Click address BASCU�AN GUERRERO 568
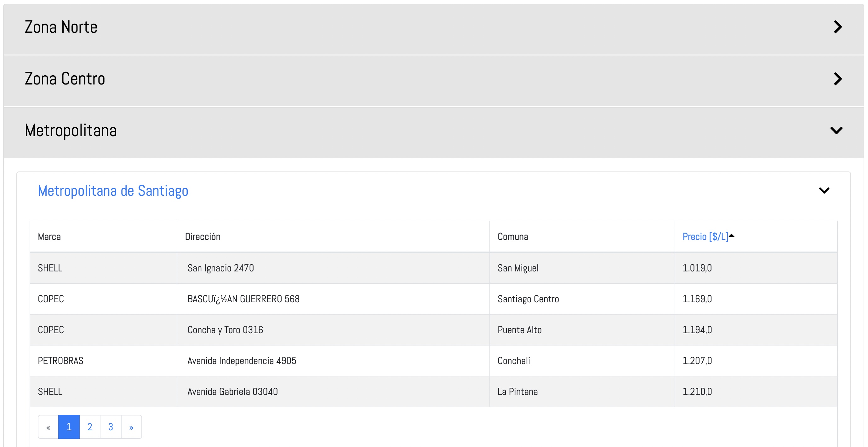 [243, 299]
